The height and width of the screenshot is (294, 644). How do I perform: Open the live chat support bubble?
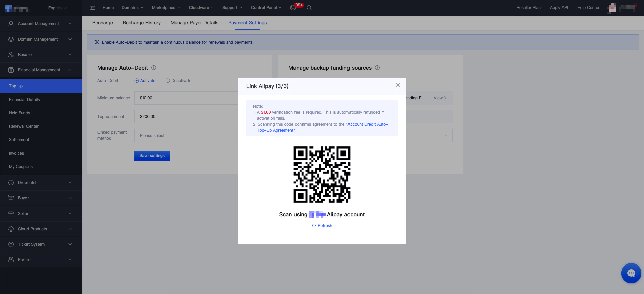(631, 273)
